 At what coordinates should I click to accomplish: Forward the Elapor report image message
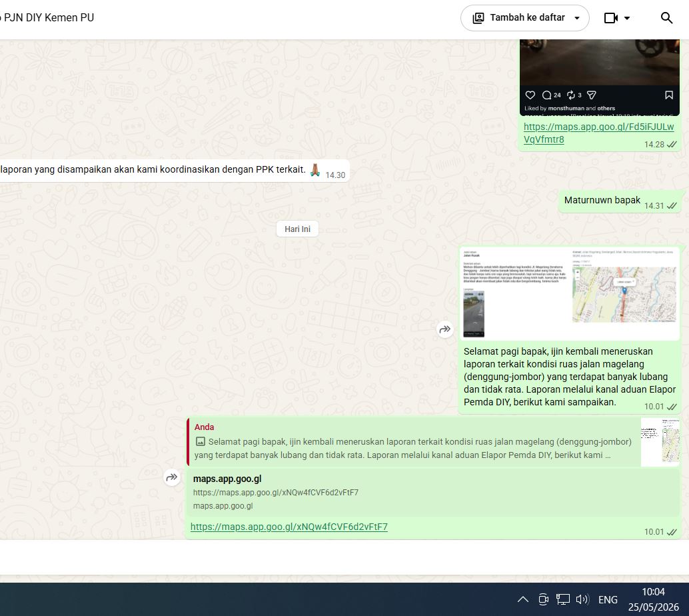click(444, 329)
